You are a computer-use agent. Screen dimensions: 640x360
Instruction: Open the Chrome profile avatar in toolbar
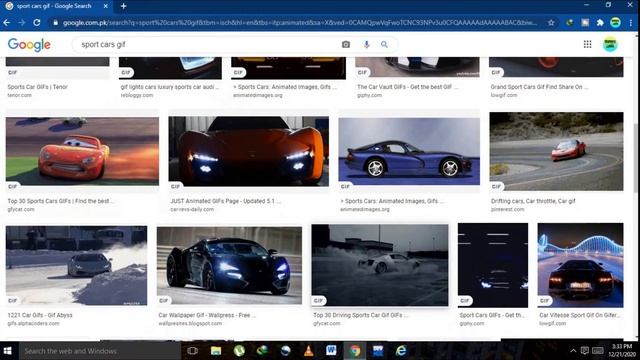[616, 22]
